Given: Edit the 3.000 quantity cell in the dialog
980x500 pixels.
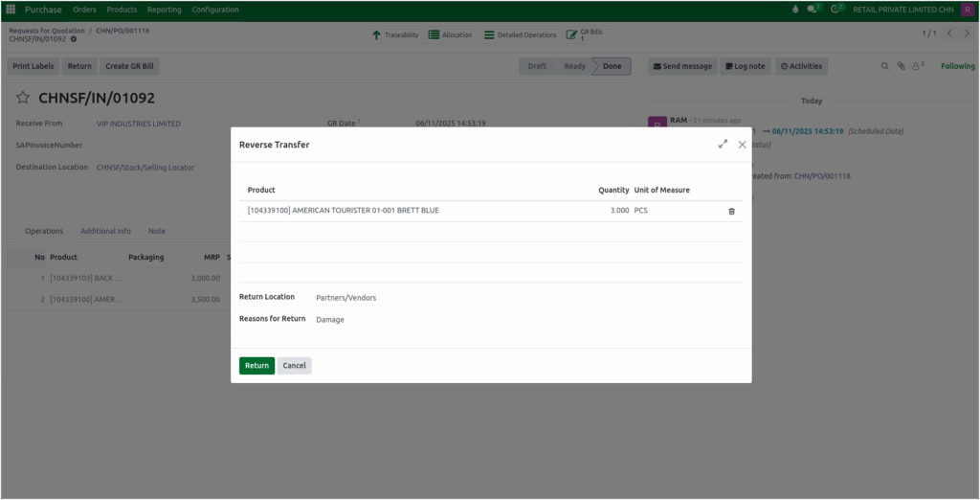Looking at the screenshot, I should click(x=619, y=211).
